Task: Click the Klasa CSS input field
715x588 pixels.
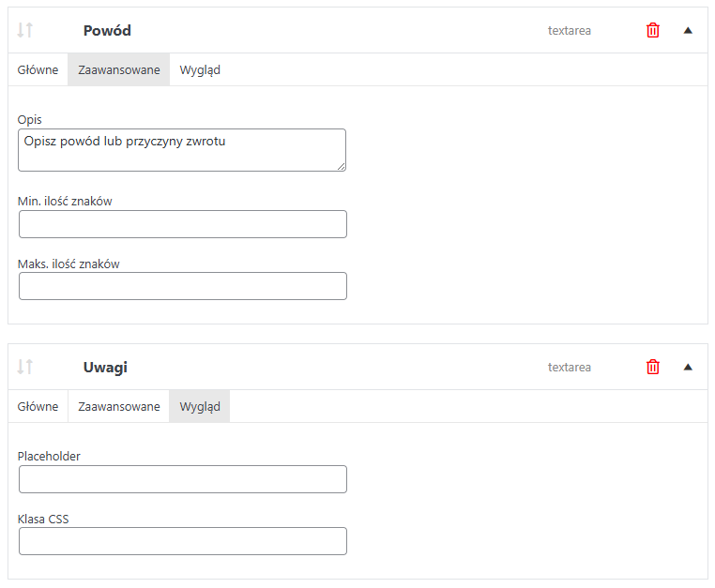Action: pos(183,541)
